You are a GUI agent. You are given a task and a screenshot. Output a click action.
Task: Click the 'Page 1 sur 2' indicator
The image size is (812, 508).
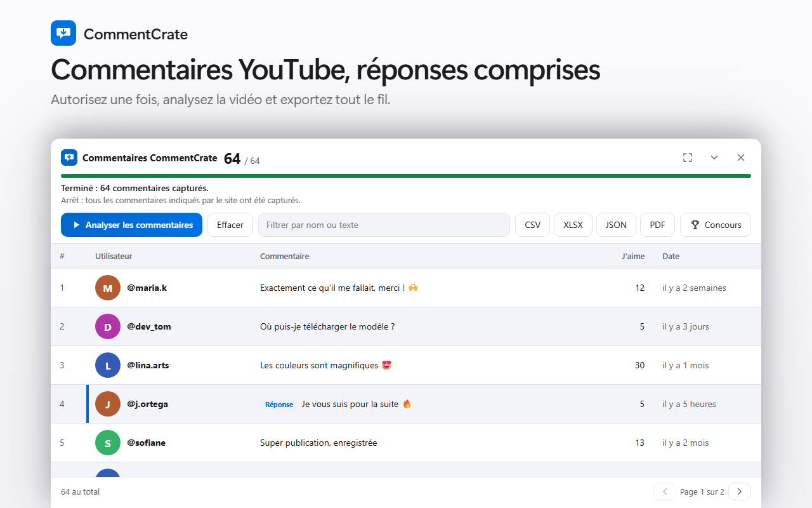pos(702,491)
